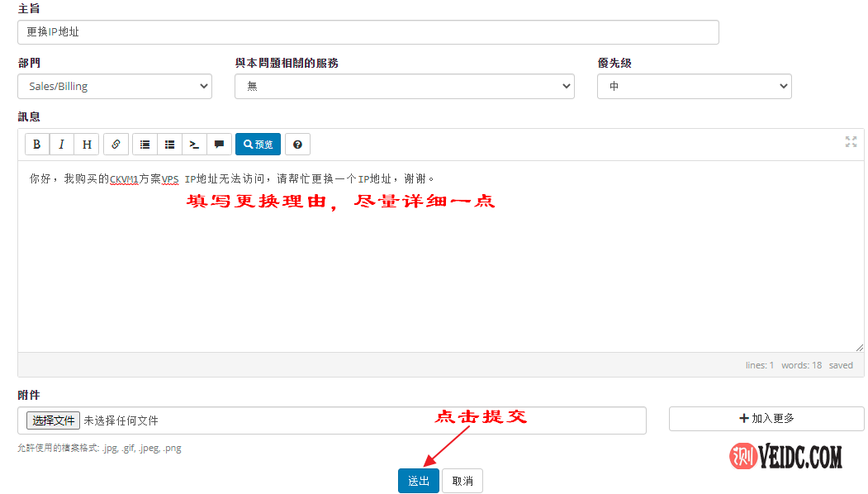Click 选择文件 to choose attachment
868x494 pixels.
[x=53, y=420]
